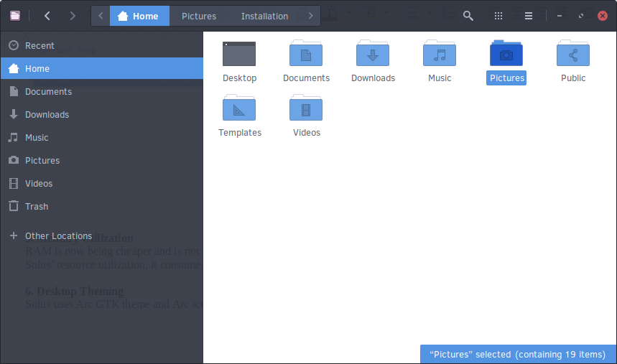Click the Videos folder label in main pane
This screenshot has height=364, width=617.
(x=307, y=133)
